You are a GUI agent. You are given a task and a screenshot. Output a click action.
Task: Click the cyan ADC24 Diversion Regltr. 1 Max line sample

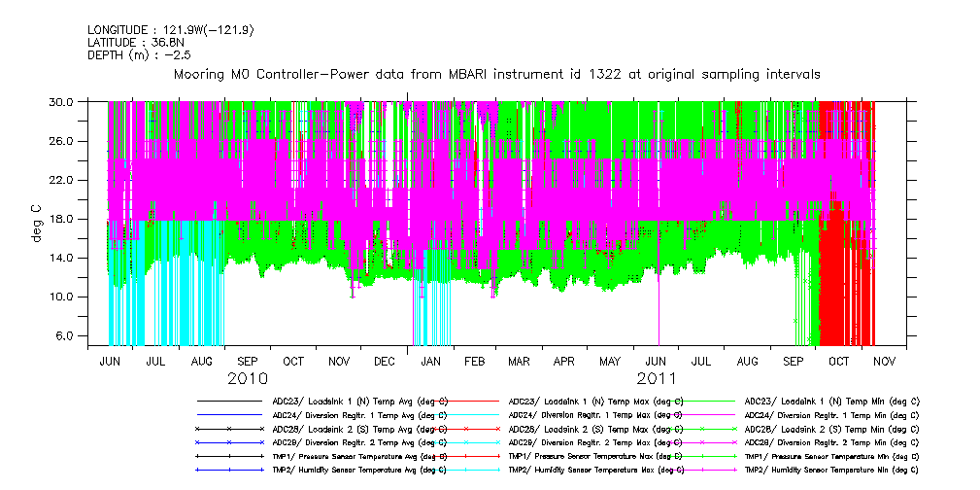click(465, 414)
